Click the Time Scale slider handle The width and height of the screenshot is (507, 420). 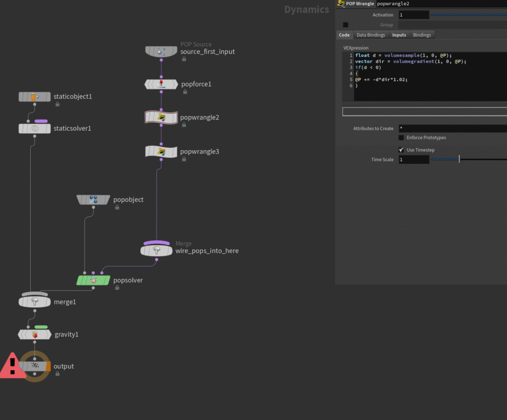459,159
